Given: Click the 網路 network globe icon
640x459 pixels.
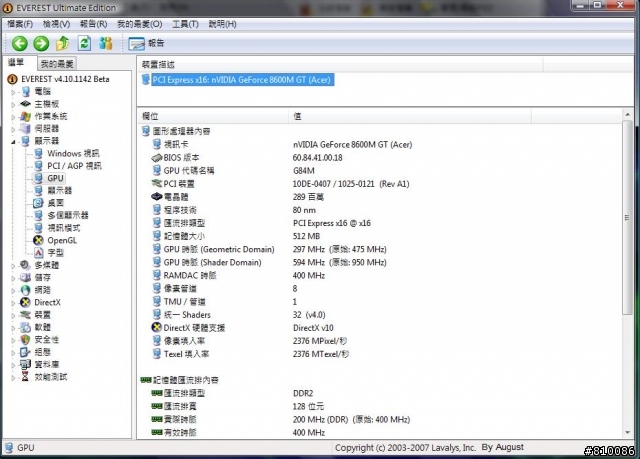Looking at the screenshot, I should [25, 290].
